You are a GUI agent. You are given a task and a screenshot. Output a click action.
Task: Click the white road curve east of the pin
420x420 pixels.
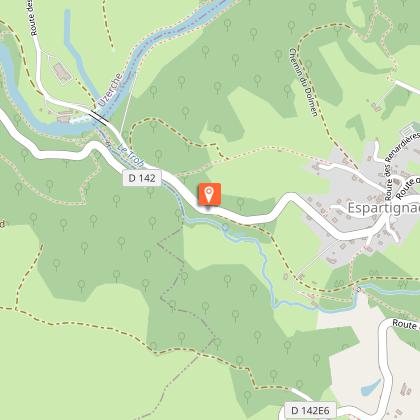click(x=289, y=199)
